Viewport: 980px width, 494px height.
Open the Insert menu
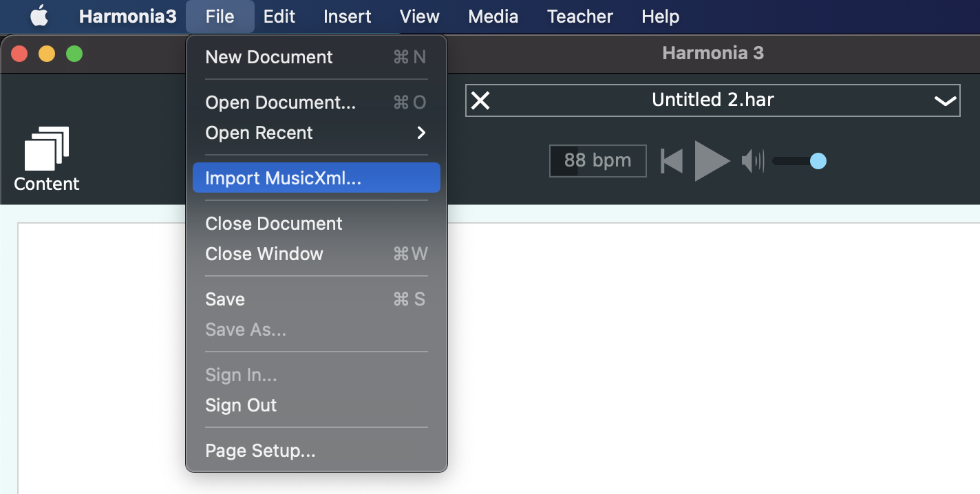[x=347, y=17]
